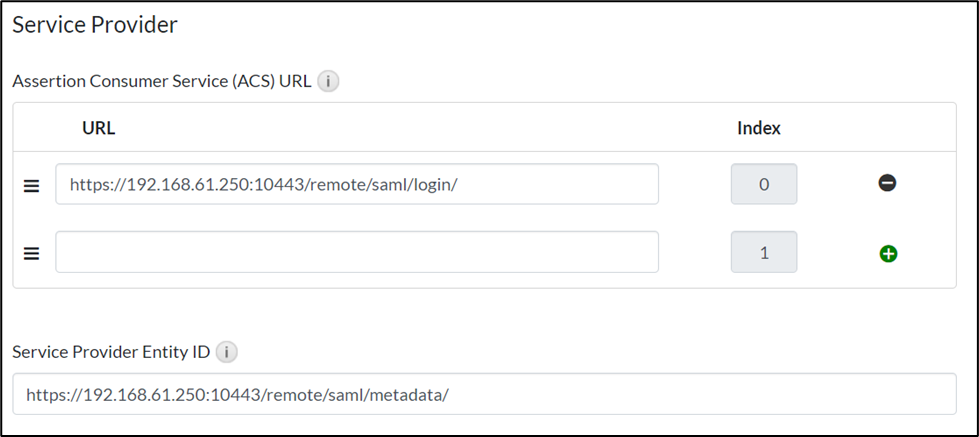Click the reorder handle left of the login URL
This screenshot has width=979, height=437.
pyautogui.click(x=32, y=185)
